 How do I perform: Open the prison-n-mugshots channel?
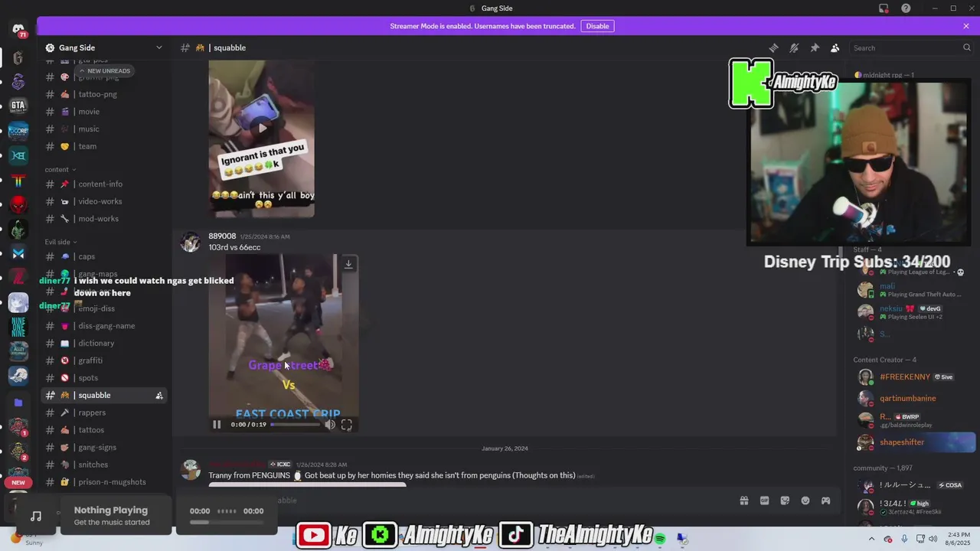pyautogui.click(x=104, y=482)
